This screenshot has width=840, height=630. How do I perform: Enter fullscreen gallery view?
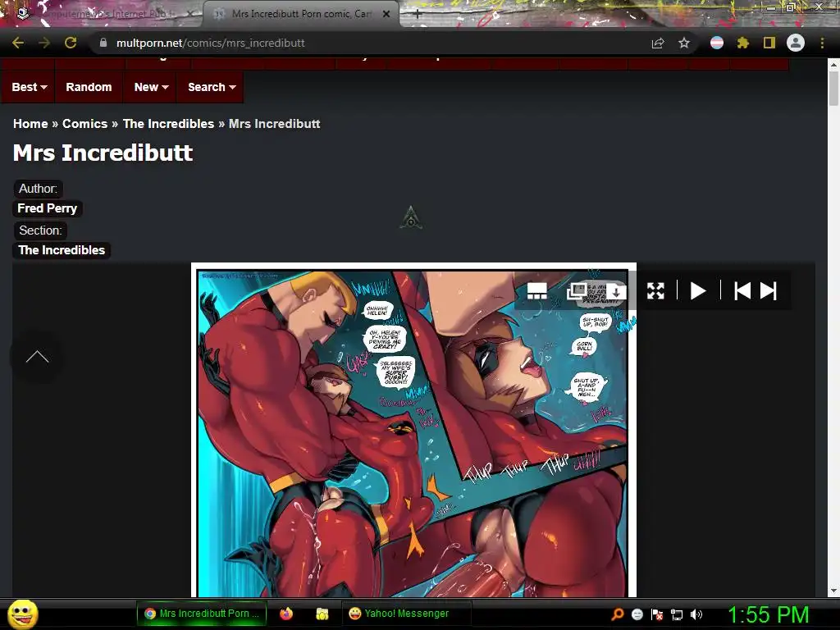(x=655, y=291)
